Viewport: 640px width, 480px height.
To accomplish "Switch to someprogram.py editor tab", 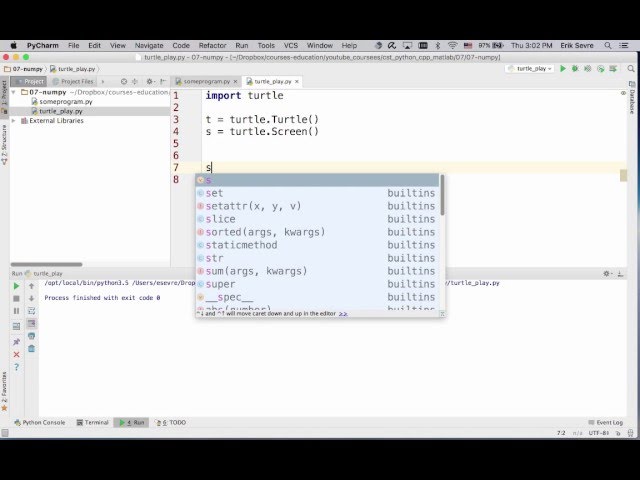I will pyautogui.click(x=207, y=82).
